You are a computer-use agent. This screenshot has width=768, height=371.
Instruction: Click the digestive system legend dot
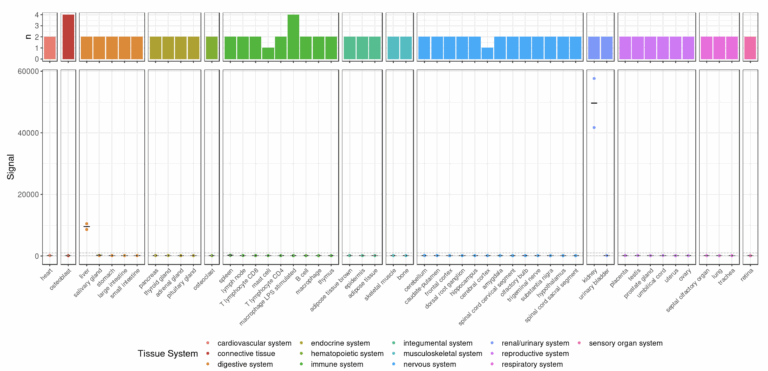point(208,364)
